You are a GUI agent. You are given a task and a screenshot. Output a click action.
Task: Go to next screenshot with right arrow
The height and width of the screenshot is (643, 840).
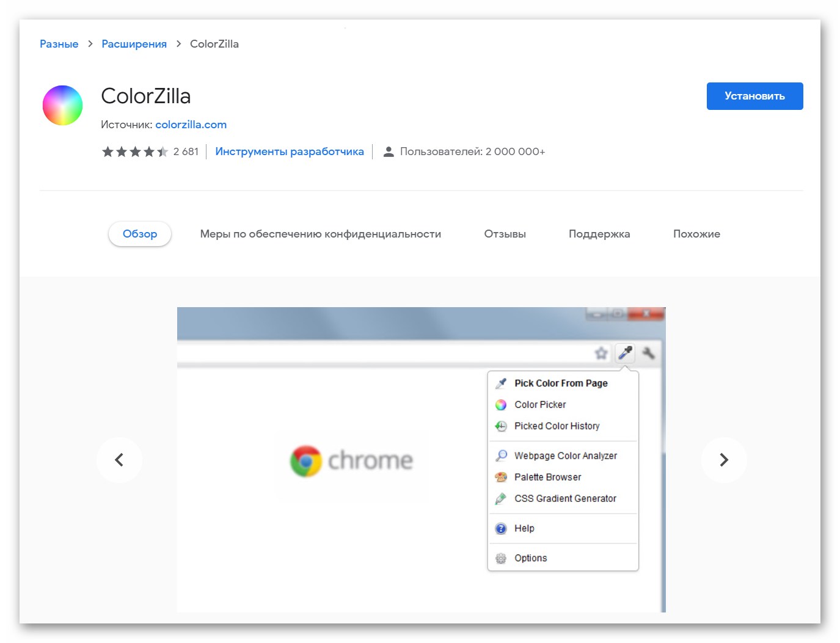pos(724,460)
